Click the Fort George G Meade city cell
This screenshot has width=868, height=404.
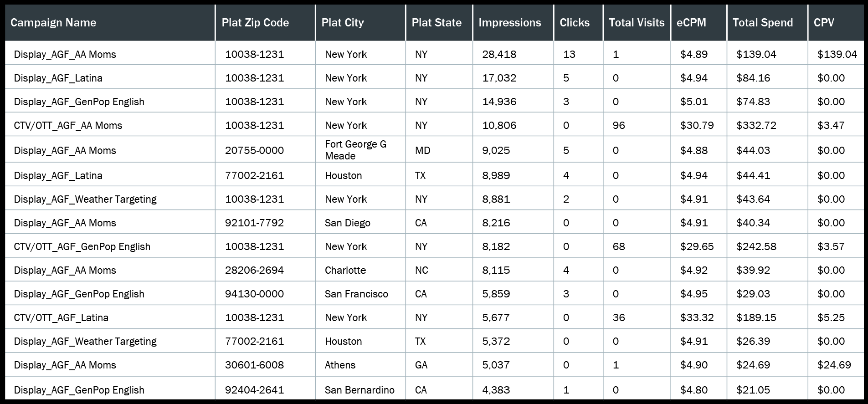(x=355, y=150)
